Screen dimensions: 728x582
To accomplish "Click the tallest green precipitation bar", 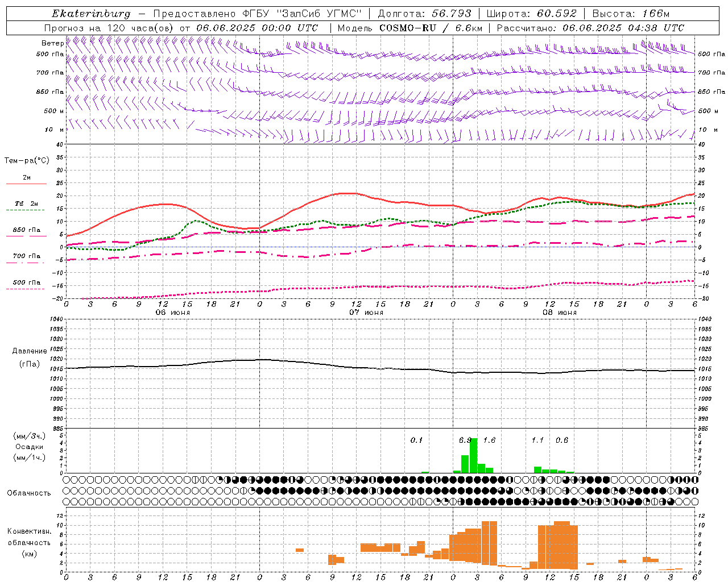I will click(x=473, y=455).
